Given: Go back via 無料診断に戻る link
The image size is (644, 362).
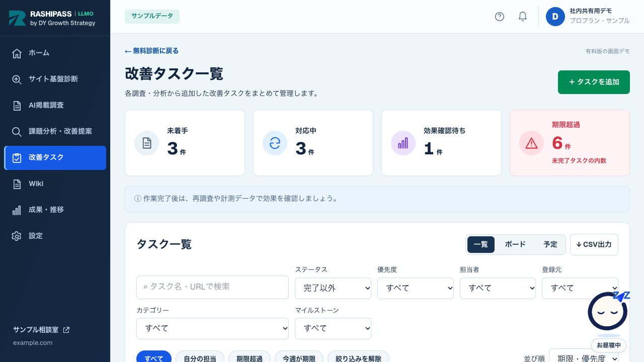Looking at the screenshot, I should pyautogui.click(x=151, y=51).
